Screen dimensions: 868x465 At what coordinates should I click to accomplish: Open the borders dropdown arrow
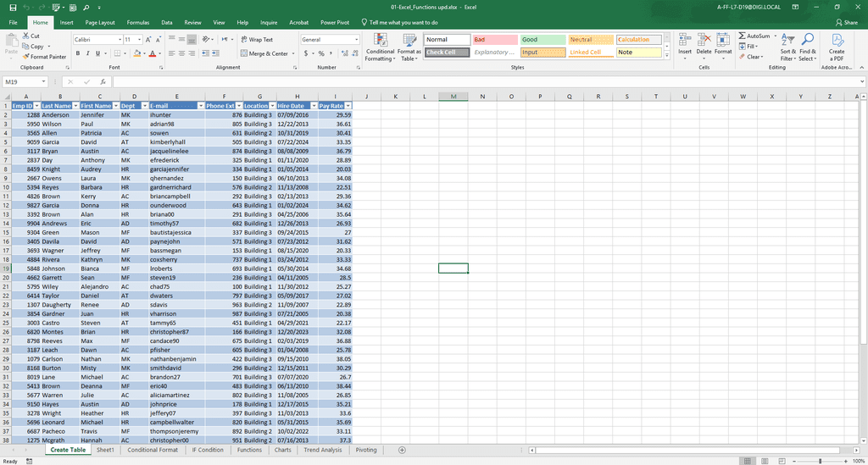[x=125, y=53]
